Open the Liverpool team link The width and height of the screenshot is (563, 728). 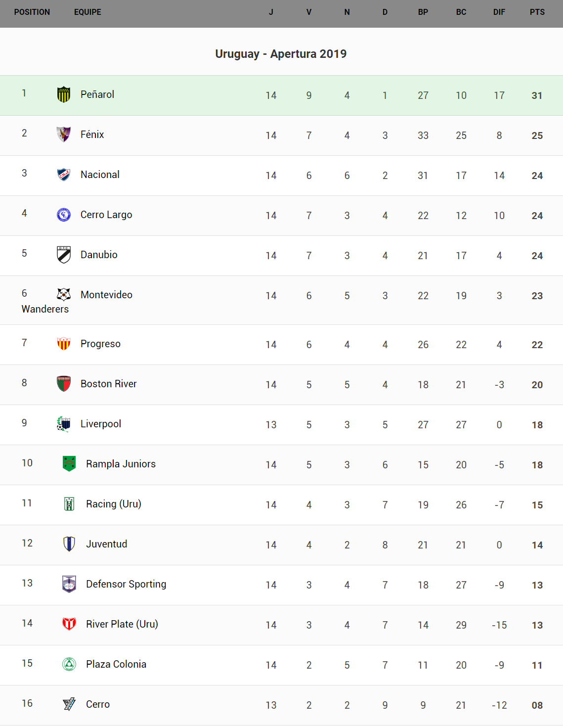pyautogui.click(x=101, y=424)
